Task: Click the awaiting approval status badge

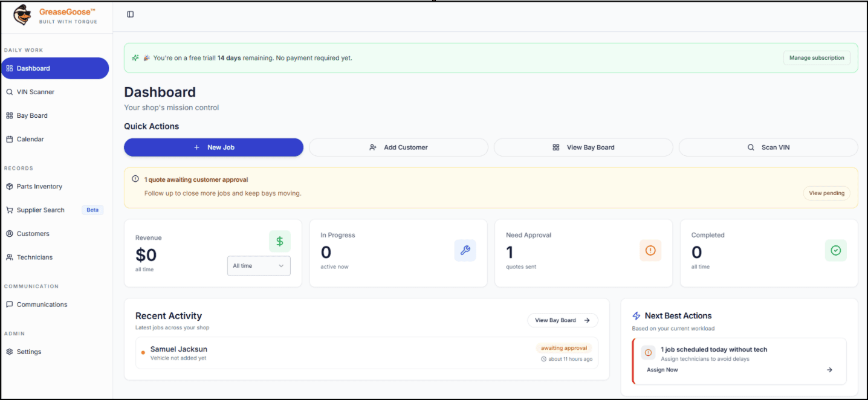Action: (x=563, y=348)
